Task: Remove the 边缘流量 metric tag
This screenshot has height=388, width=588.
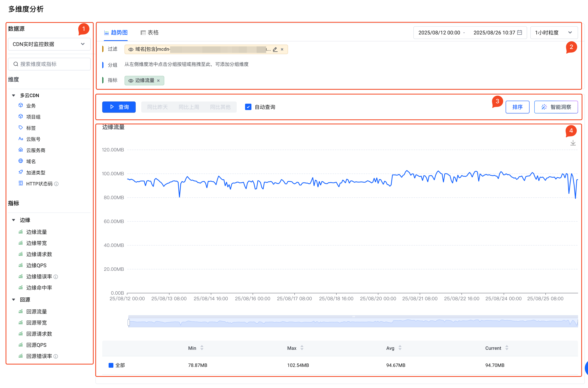Action: (158, 81)
